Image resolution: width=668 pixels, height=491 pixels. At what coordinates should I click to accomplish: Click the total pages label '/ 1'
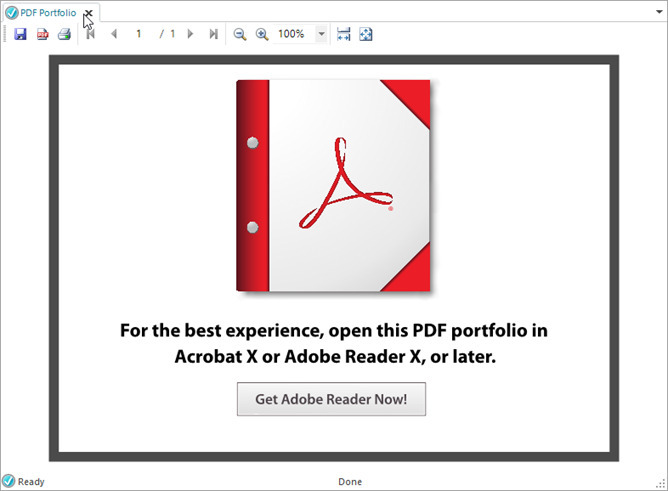[167, 34]
